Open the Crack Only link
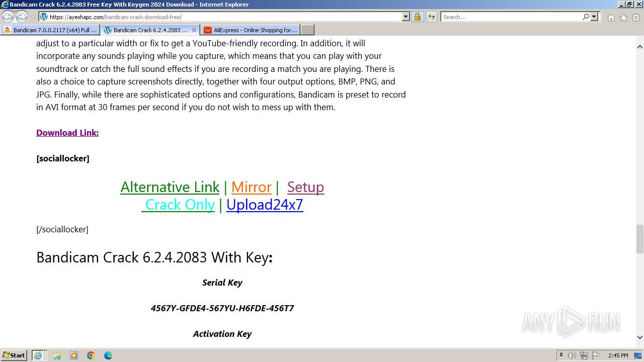Viewport: 644px width, 362px height. tap(178, 205)
